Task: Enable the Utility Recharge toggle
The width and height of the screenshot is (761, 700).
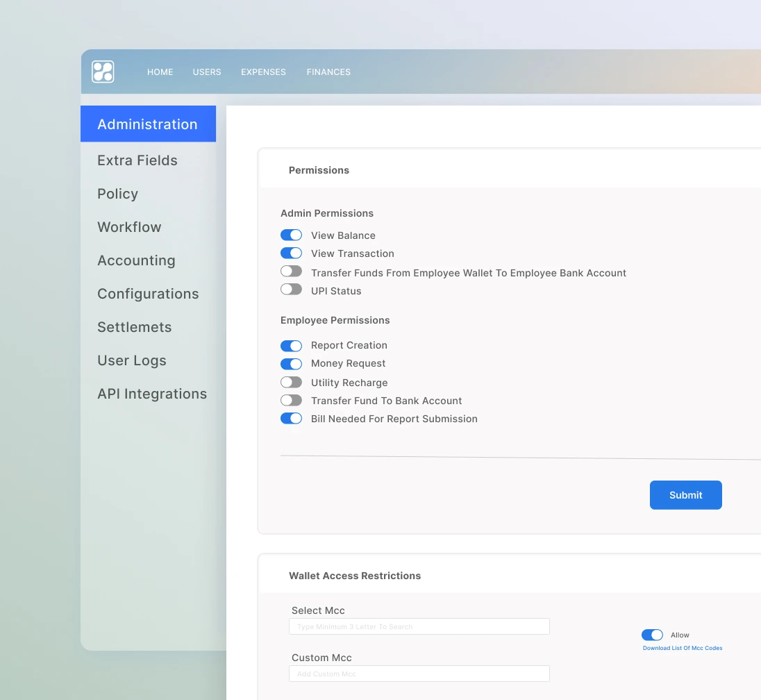Action: 291,381
